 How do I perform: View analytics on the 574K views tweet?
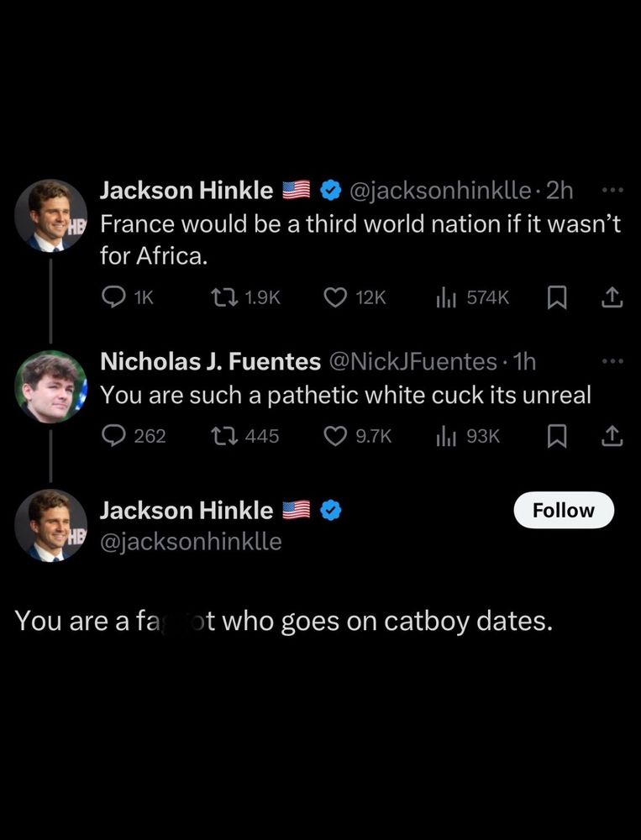click(x=446, y=297)
